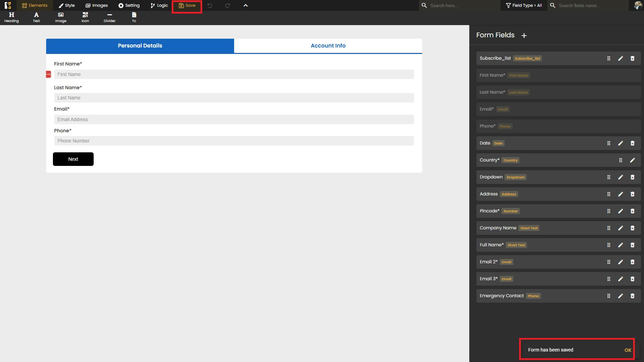The width and height of the screenshot is (644, 362).
Task: Edit the Country field with the pencil
Action: point(632,160)
